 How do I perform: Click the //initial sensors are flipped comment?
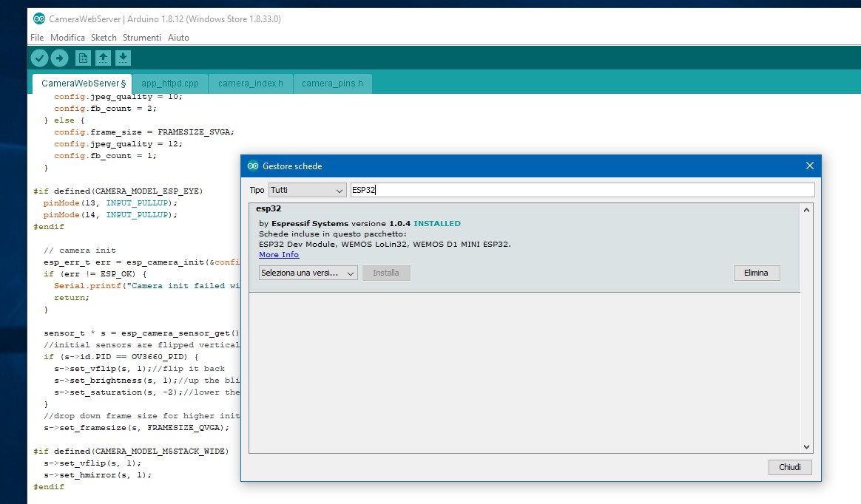click(142, 345)
